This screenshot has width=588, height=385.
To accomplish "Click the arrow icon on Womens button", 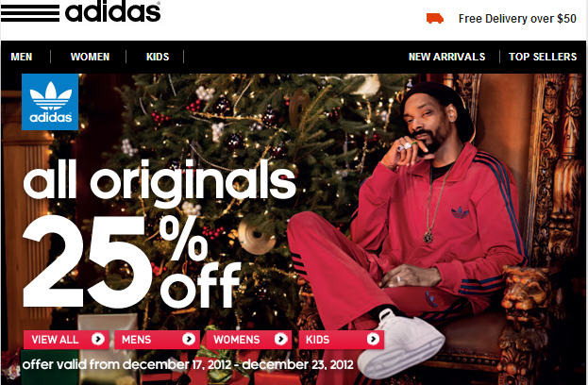I will click(x=280, y=340).
